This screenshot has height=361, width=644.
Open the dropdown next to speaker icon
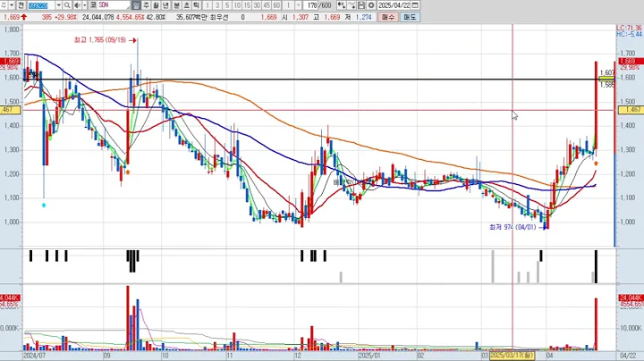click(85, 5)
